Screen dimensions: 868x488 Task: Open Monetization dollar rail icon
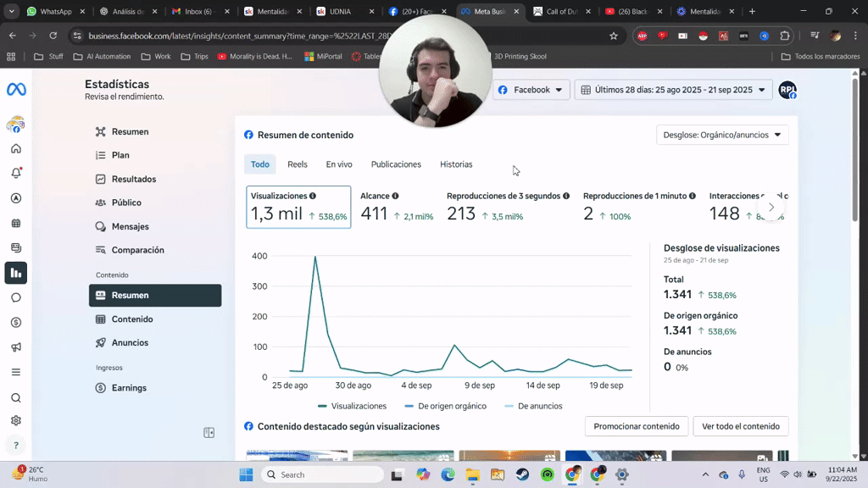(16, 323)
